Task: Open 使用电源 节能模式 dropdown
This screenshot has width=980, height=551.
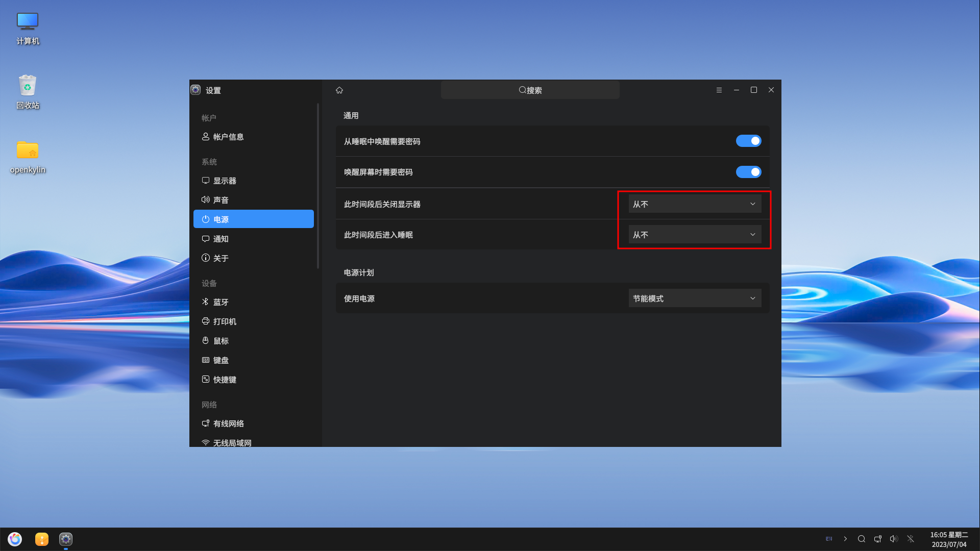Action: tap(695, 298)
